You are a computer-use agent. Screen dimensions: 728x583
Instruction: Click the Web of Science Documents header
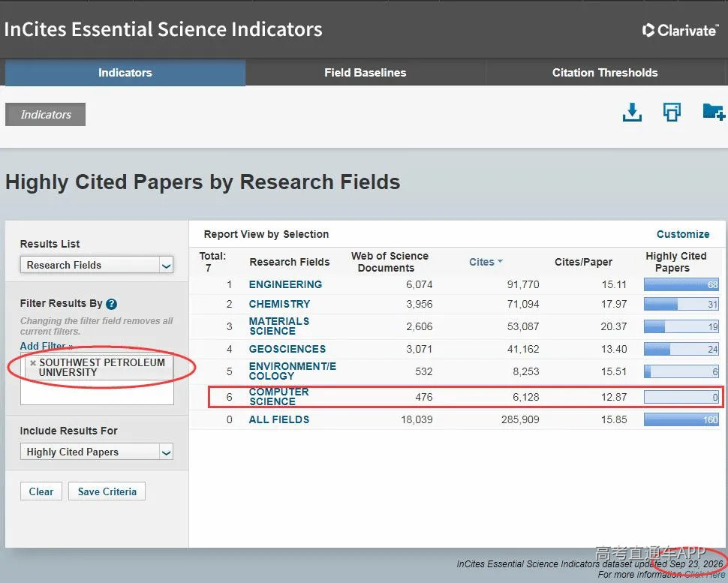point(390,262)
